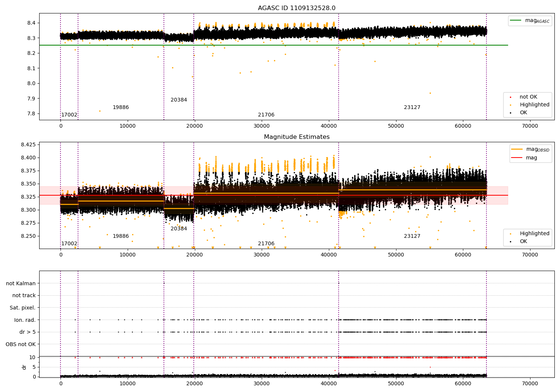560x392 pixels.
Task: Click y-axis tick 8.250 on middle plot
Action: 28,236
